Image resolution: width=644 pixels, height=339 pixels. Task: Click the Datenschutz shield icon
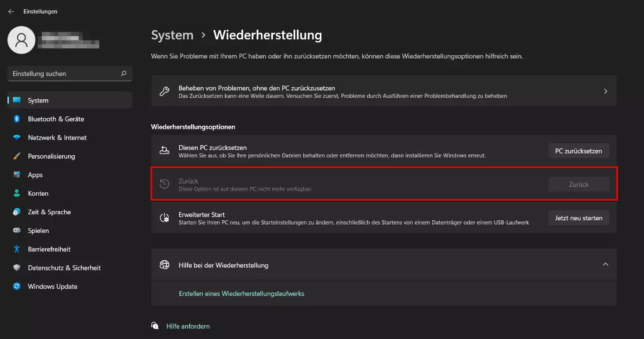(x=17, y=268)
